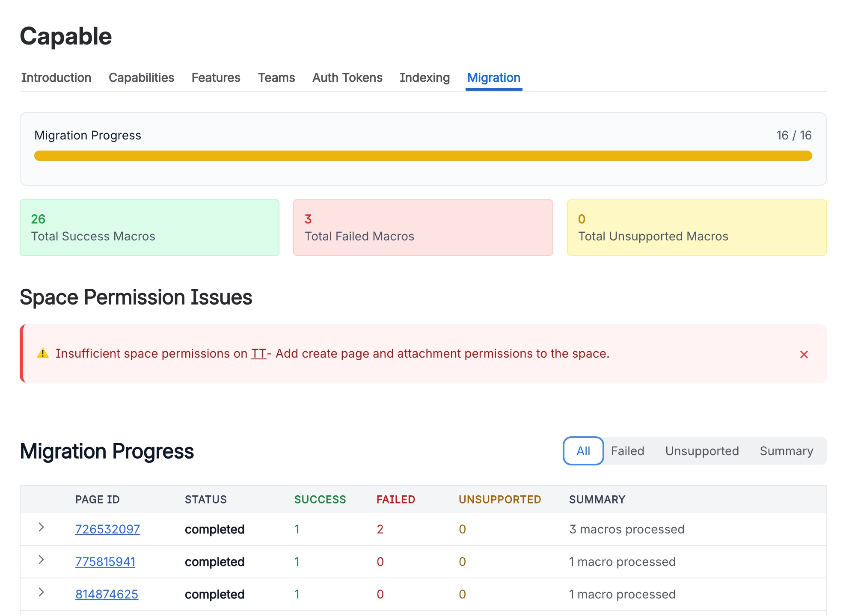The width and height of the screenshot is (843, 616).
Task: Expand the row for page 775815941
Action: (41, 562)
